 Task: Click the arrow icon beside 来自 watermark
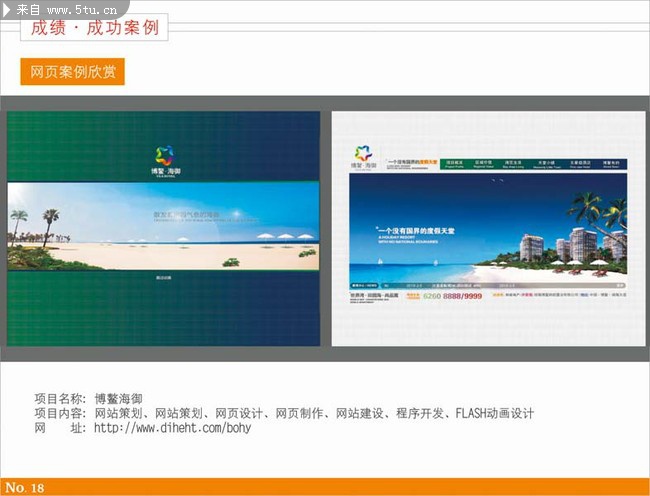[x=7, y=7]
